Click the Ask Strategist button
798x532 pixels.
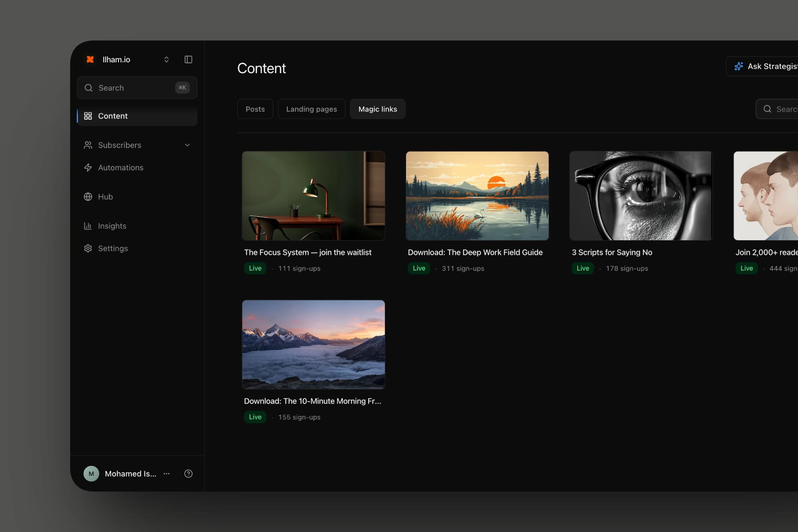point(762,66)
